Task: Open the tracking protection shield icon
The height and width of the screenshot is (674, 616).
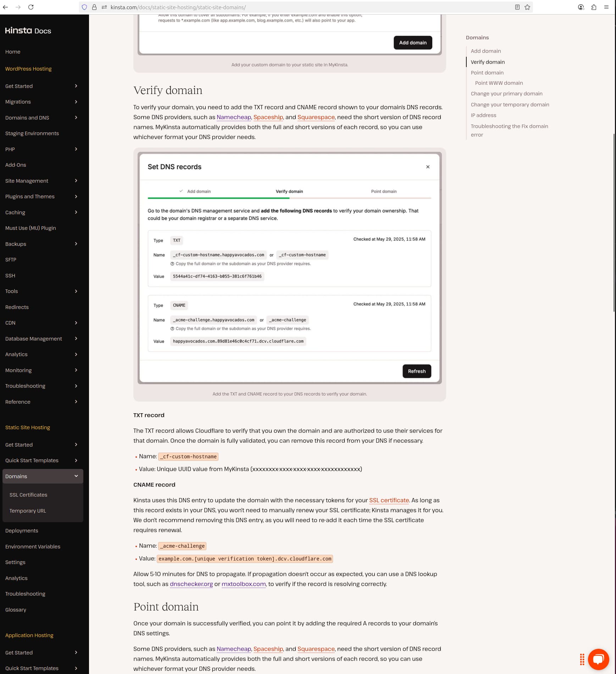Action: point(84,7)
